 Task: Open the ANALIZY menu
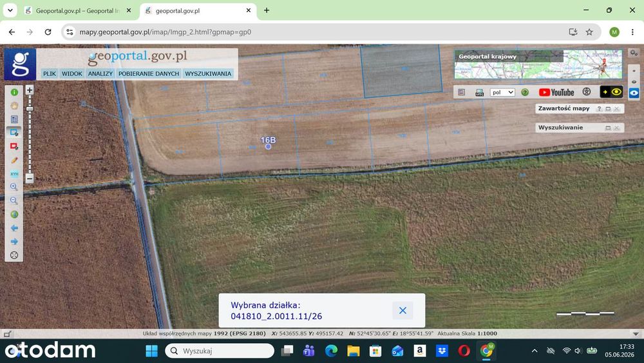(100, 74)
